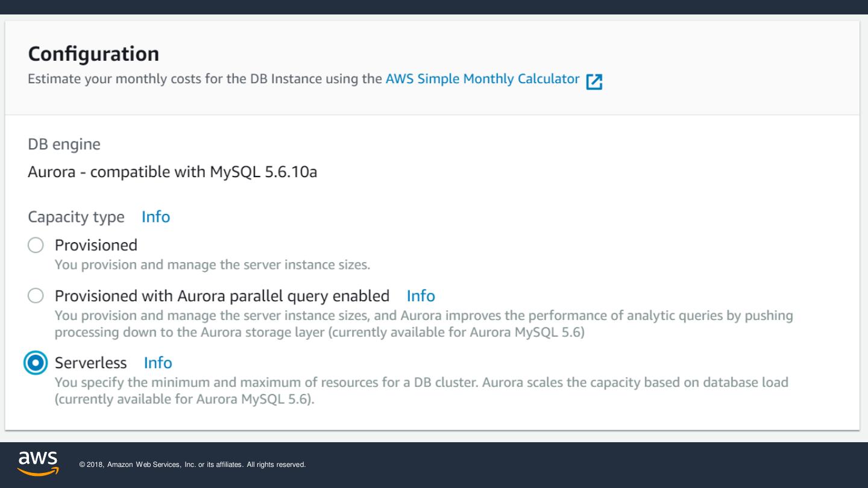Select the Provisioned capacity type radio button
This screenshot has width=868, height=488.
click(x=36, y=245)
